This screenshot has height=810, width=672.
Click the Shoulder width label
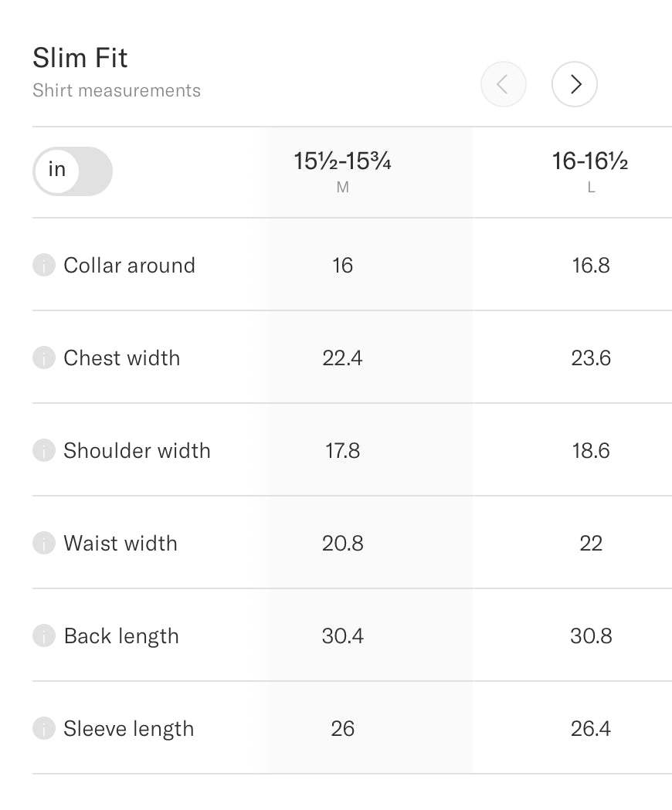[137, 451]
